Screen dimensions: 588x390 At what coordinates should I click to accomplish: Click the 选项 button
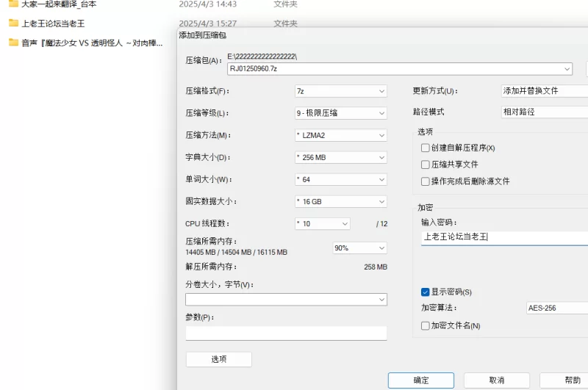tap(219, 359)
